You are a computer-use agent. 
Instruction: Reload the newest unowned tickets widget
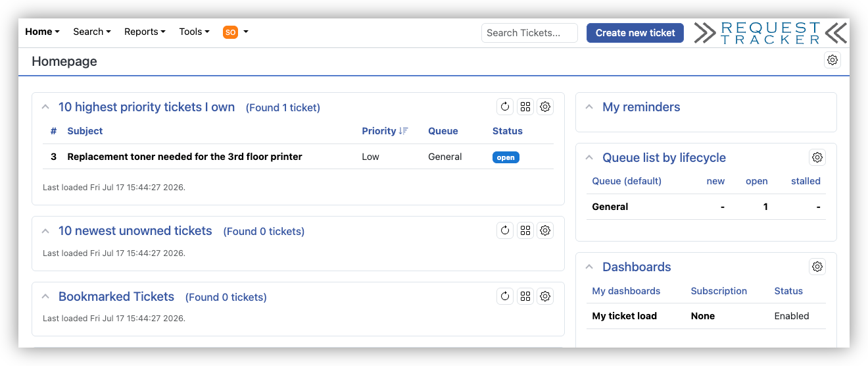tap(505, 230)
